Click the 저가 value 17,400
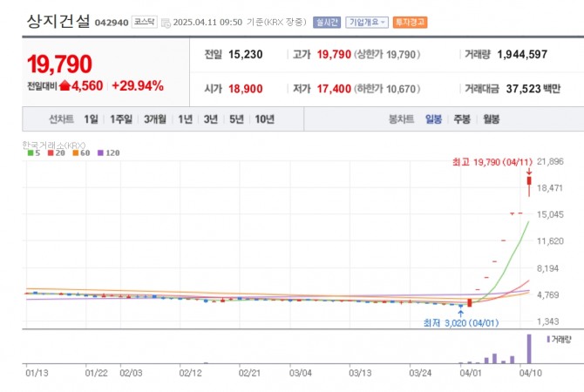This screenshot has width=584, height=392. 334,89
